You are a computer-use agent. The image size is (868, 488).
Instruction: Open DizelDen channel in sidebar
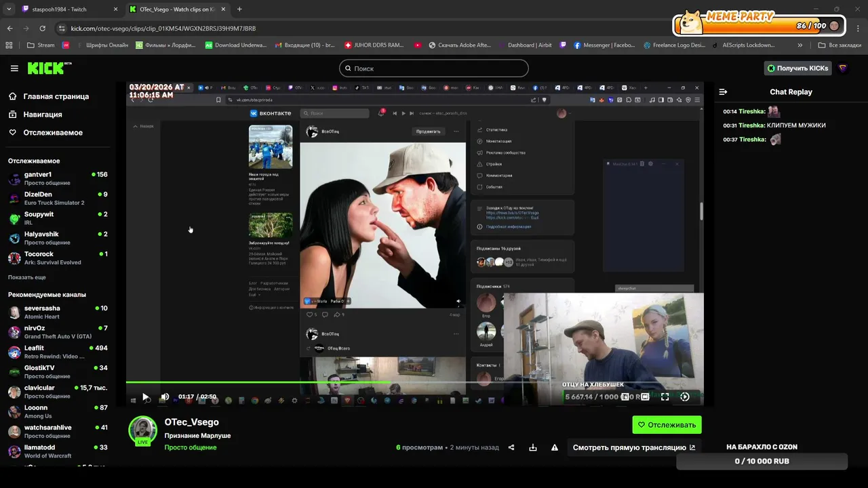pos(58,199)
